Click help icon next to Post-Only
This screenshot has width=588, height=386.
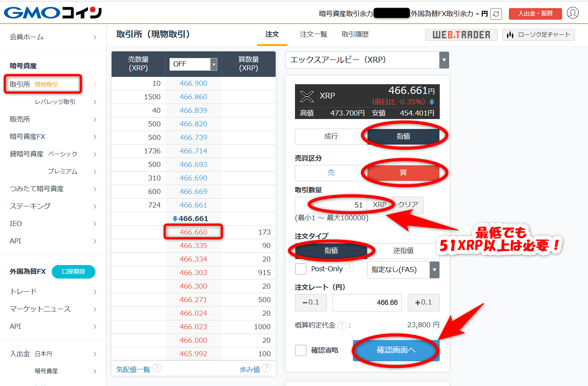tap(349, 267)
